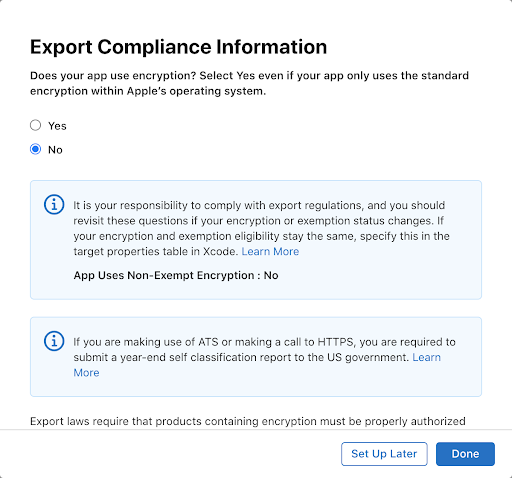Click the "Yes" label text
This screenshot has height=478, width=512.
click(x=57, y=126)
